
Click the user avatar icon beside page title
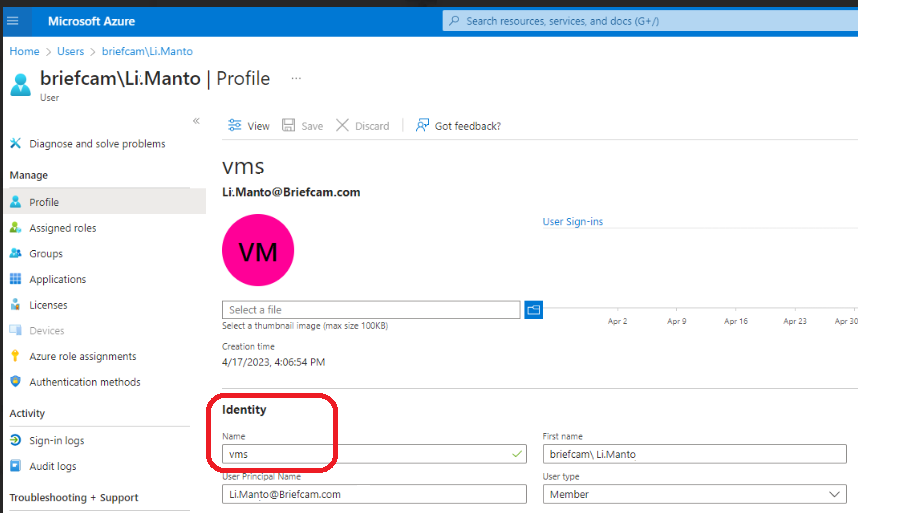(21, 85)
